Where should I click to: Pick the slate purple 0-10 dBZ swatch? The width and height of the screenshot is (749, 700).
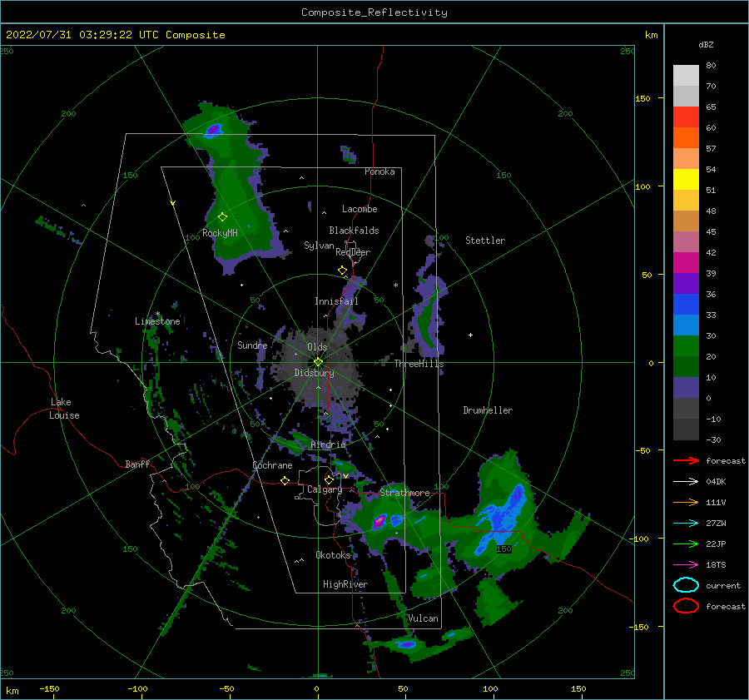point(686,387)
